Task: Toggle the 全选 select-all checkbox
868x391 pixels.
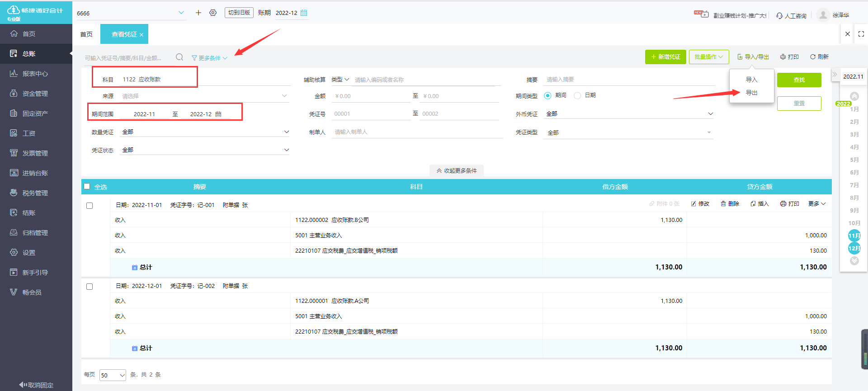Action: [87, 186]
